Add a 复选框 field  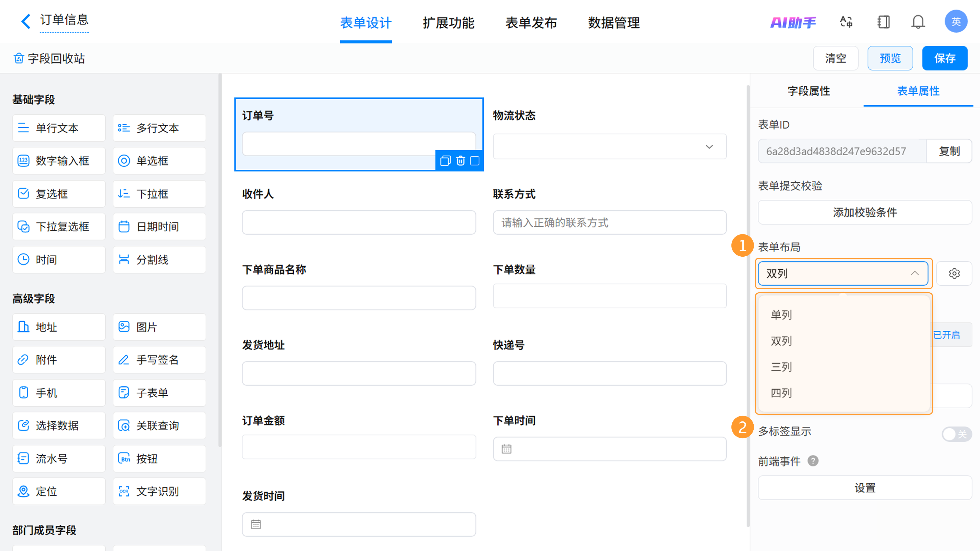pos(59,194)
